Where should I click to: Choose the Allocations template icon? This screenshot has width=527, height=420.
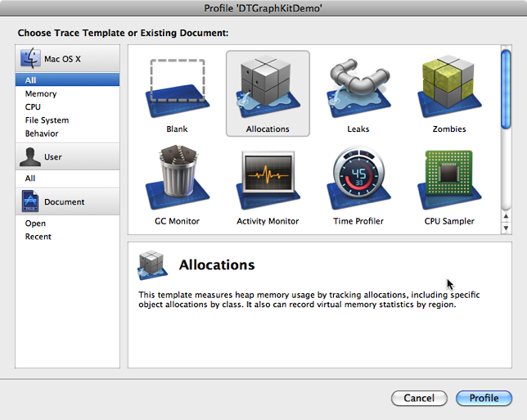tap(268, 88)
